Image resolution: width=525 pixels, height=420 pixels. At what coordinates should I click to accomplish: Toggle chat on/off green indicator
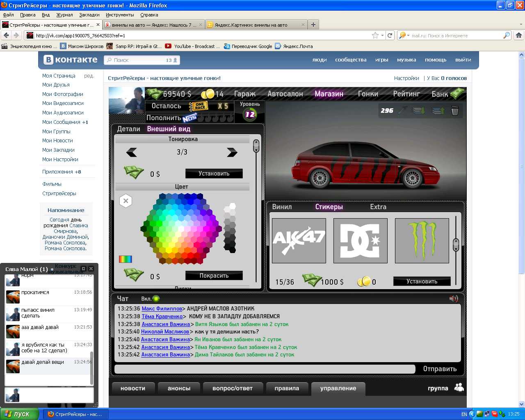click(156, 299)
